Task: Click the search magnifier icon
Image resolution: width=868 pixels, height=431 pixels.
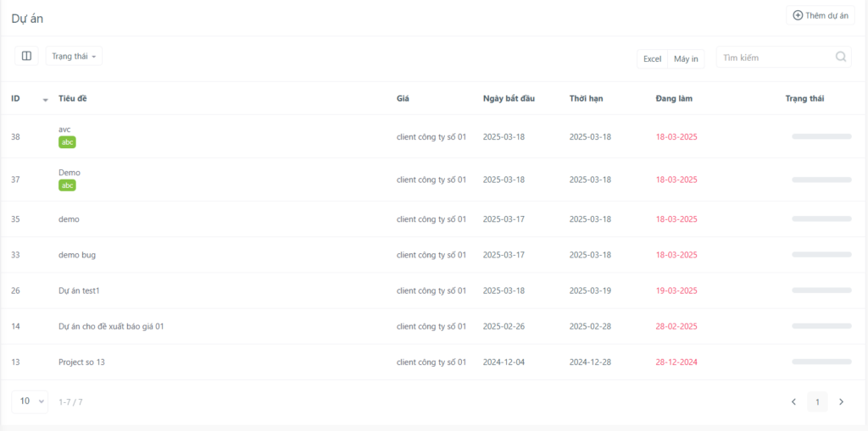Action: coord(840,57)
